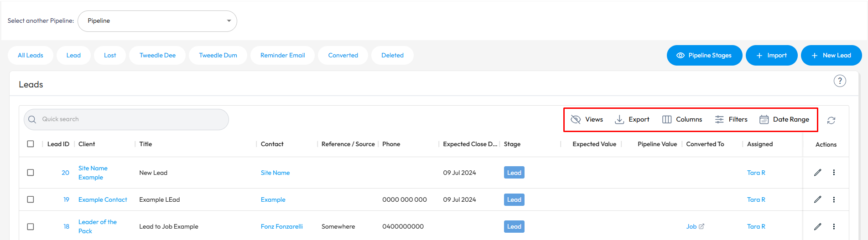Open contact Fonz Fonzarelli
The height and width of the screenshot is (240, 868).
point(282,226)
